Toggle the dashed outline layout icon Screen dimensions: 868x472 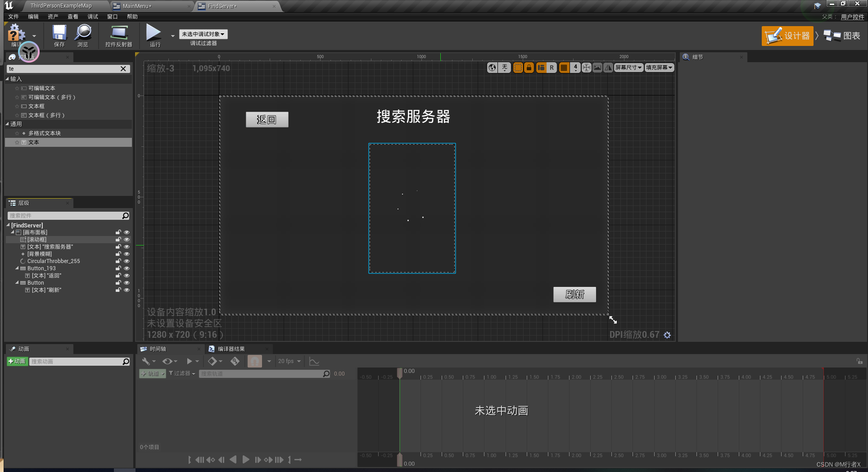518,68
